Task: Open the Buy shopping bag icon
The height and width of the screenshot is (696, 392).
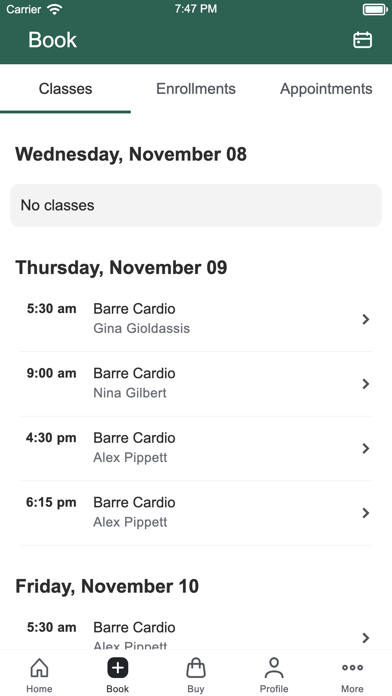Action: tap(196, 668)
